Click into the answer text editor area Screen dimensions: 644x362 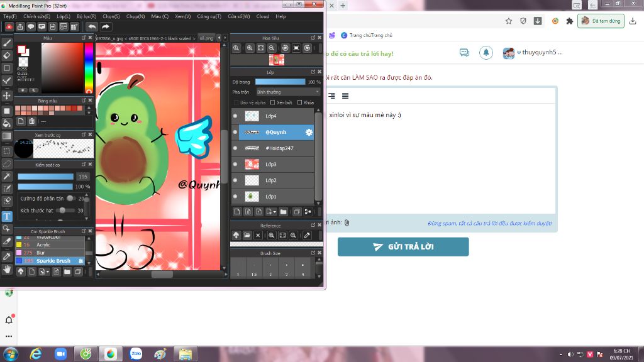pos(441,158)
